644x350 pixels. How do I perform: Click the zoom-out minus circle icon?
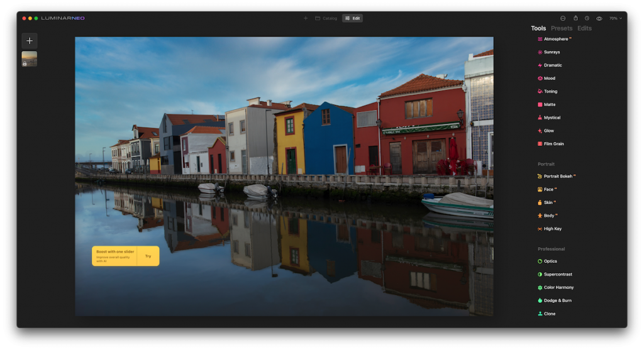pyautogui.click(x=563, y=18)
